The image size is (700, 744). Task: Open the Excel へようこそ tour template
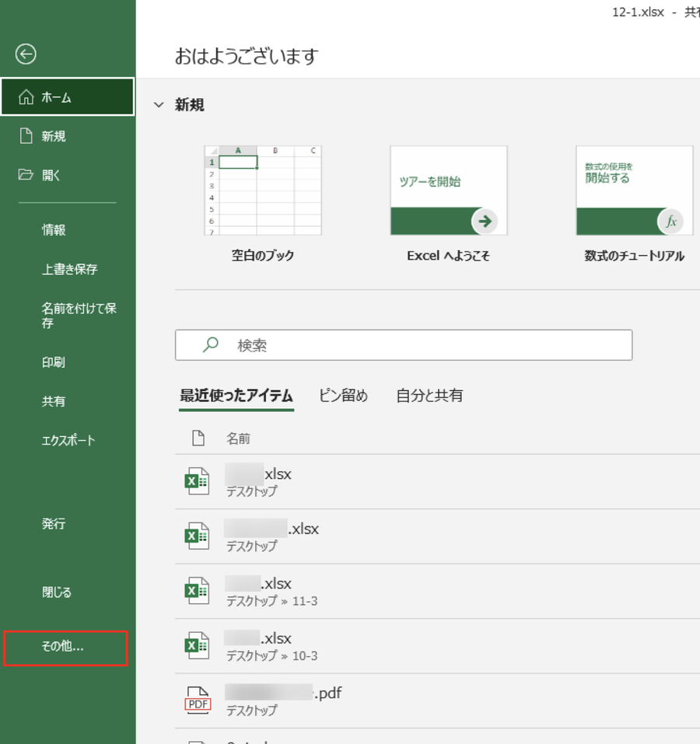449,190
